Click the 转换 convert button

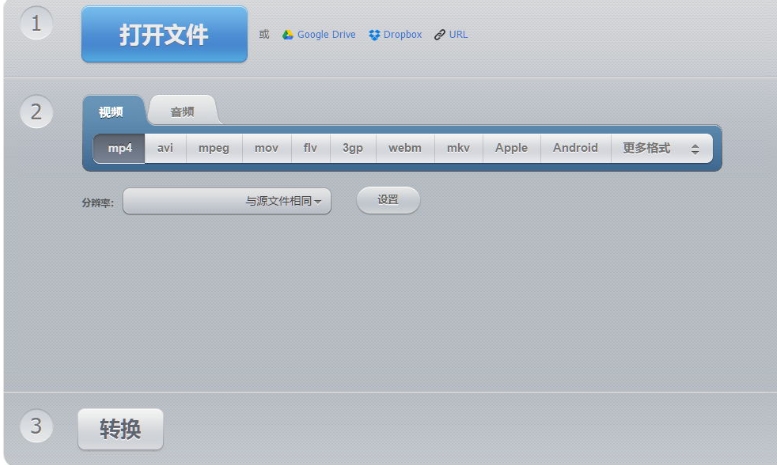point(120,429)
